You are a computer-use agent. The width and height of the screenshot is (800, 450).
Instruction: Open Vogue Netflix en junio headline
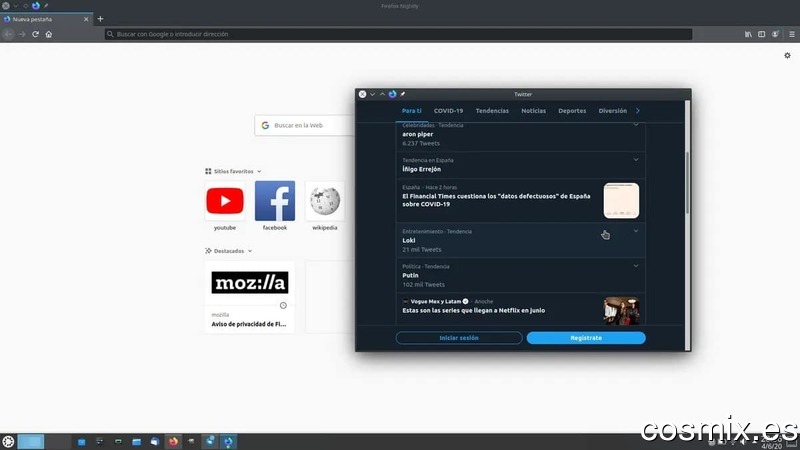pos(473,310)
